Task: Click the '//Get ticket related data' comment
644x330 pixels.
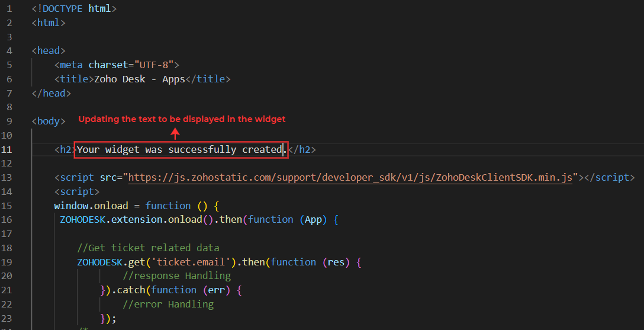Action: [x=148, y=248]
